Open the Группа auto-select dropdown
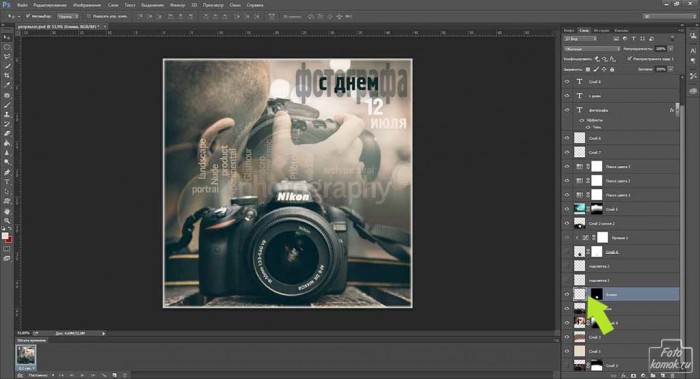Viewport: 700px width, 379px height. [67, 16]
